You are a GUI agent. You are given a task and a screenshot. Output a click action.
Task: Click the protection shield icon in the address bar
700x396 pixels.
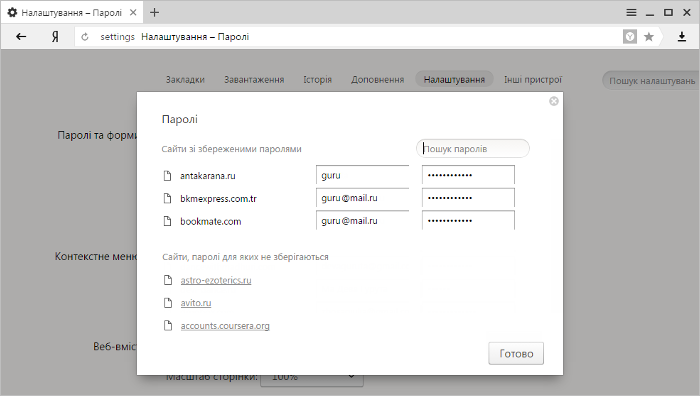click(629, 37)
